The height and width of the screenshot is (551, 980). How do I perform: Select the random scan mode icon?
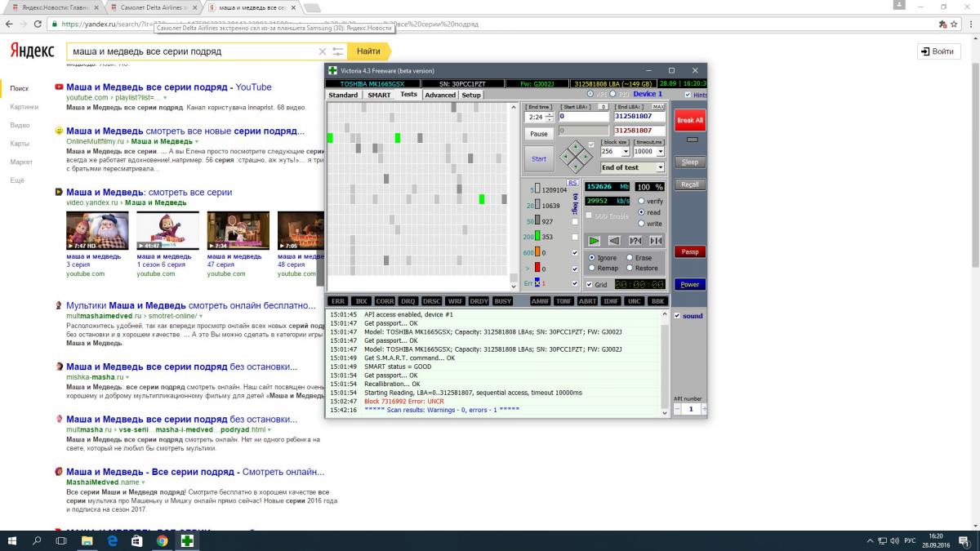[635, 241]
